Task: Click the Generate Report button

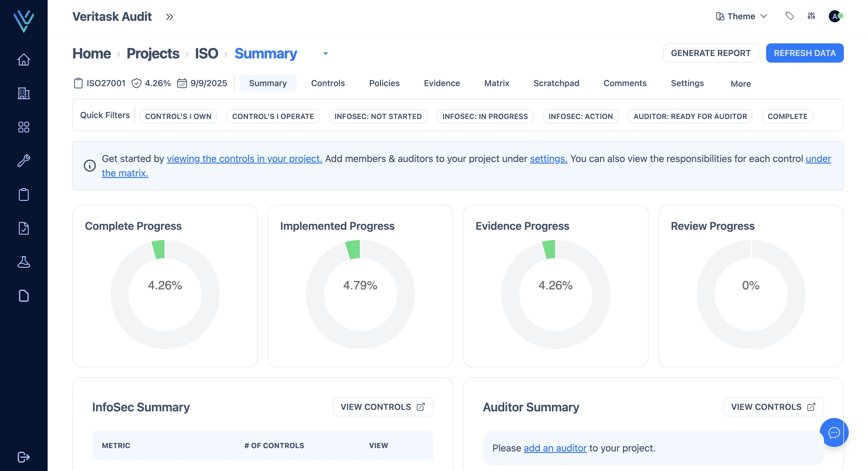Action: (711, 53)
